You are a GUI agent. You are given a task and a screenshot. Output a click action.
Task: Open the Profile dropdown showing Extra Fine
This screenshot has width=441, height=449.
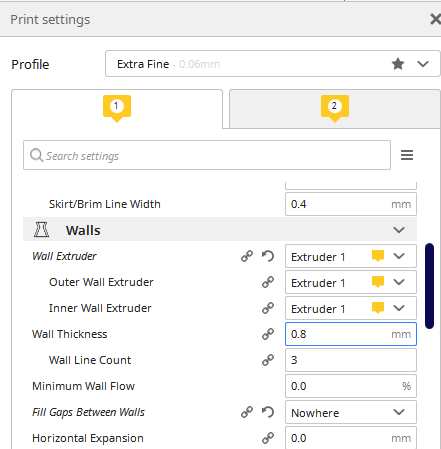(273, 64)
